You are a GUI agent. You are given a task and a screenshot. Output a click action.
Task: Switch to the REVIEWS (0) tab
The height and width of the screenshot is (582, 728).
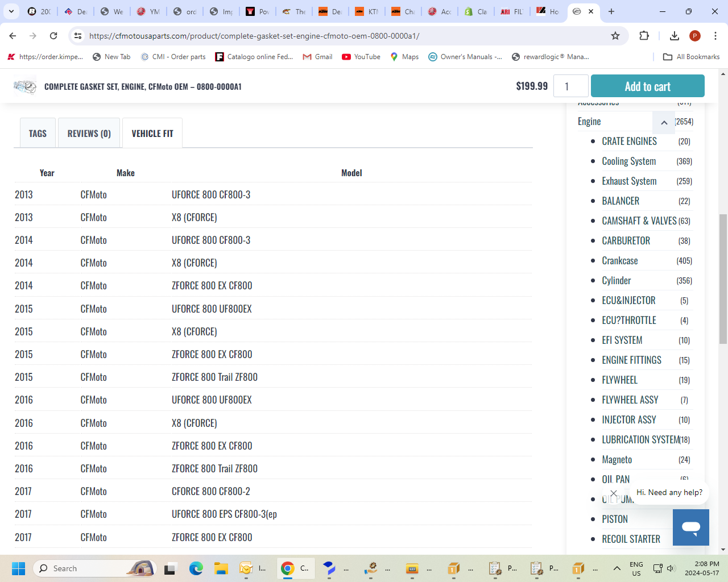tap(89, 134)
